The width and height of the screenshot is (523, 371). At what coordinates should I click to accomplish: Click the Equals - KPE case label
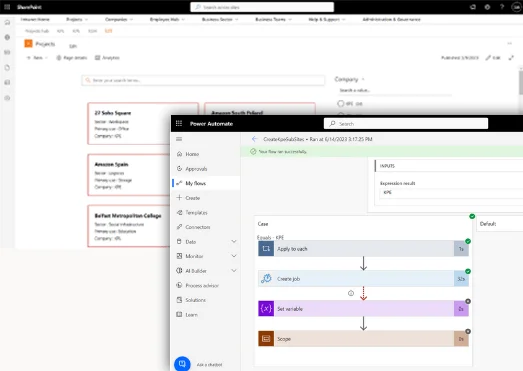(271, 237)
